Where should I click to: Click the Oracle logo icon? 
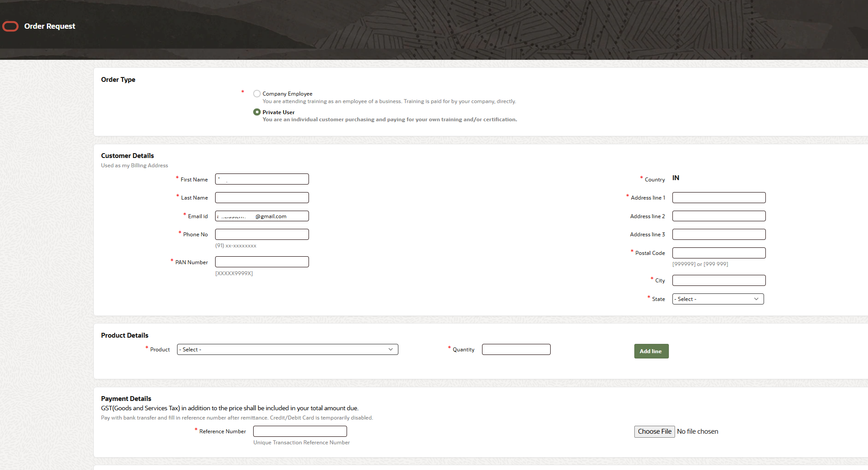[x=10, y=26]
